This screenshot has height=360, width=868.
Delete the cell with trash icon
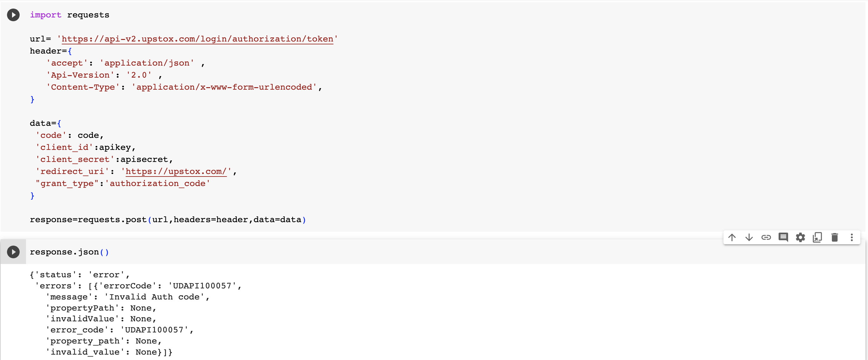coord(835,237)
